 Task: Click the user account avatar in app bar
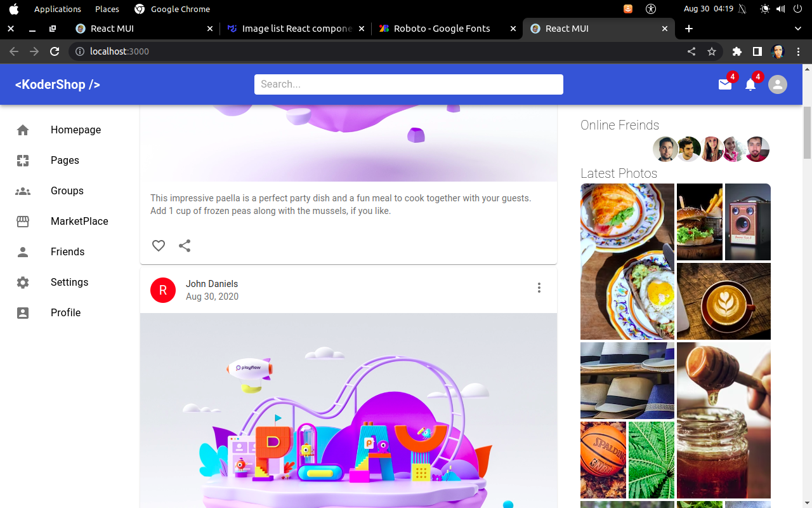[778, 84]
